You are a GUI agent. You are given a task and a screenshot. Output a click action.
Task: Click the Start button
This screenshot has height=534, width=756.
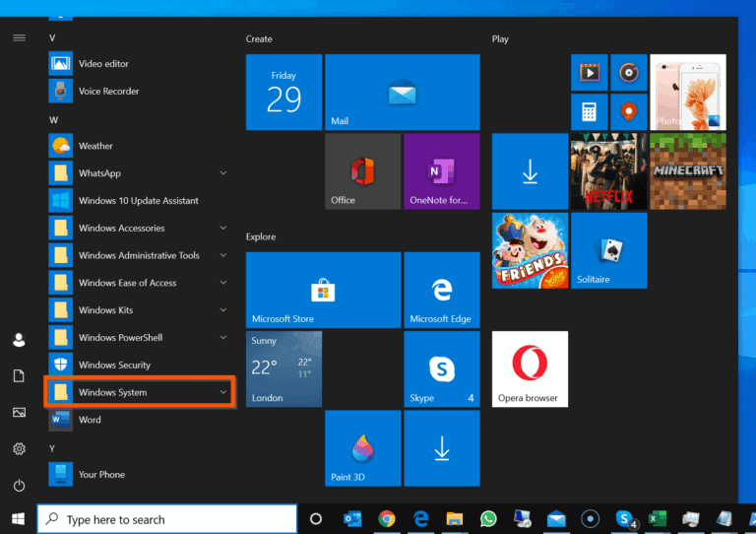tap(18, 518)
